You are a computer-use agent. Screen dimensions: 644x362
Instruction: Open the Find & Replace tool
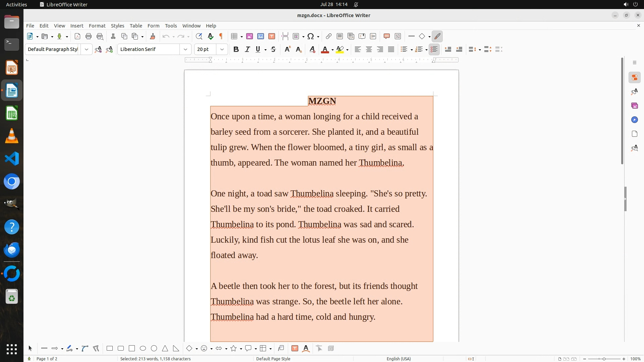pyautogui.click(x=199, y=37)
